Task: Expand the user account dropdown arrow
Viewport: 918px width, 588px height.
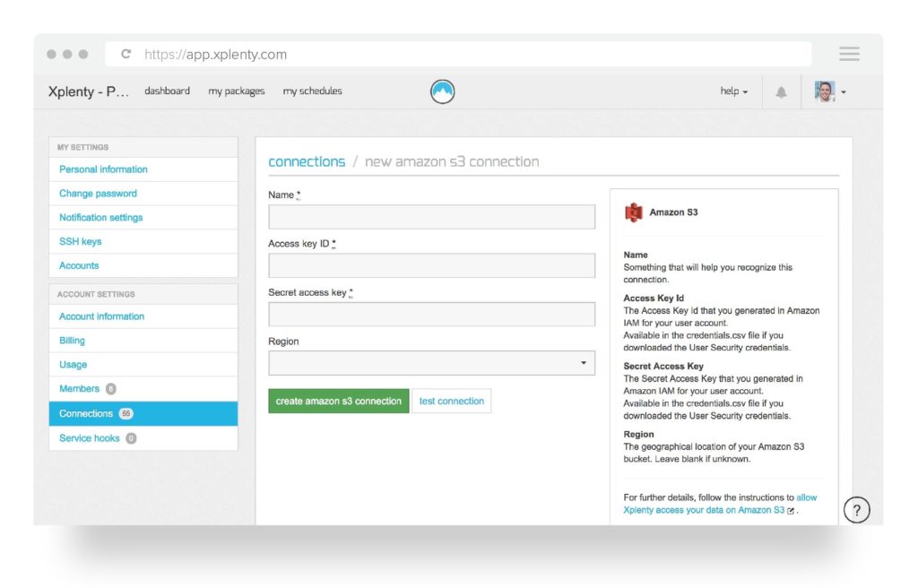Action: (844, 92)
